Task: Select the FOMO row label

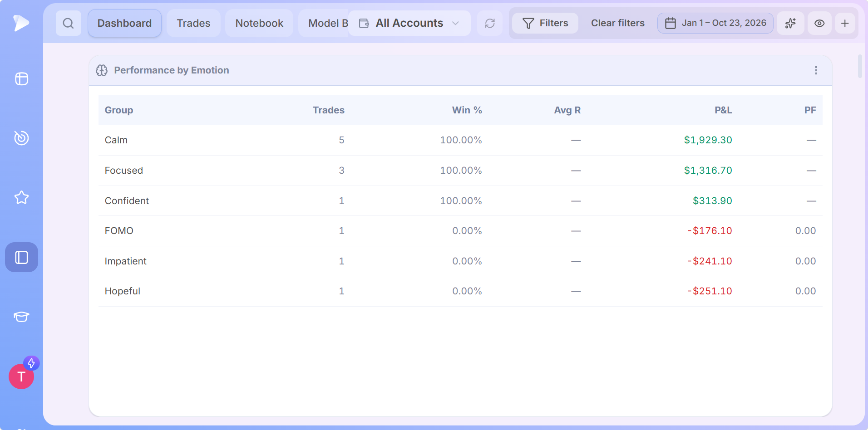Action: point(119,231)
